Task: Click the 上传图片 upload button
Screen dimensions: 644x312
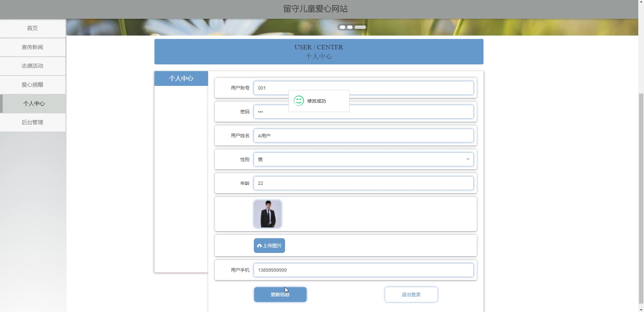Action: 269,246
